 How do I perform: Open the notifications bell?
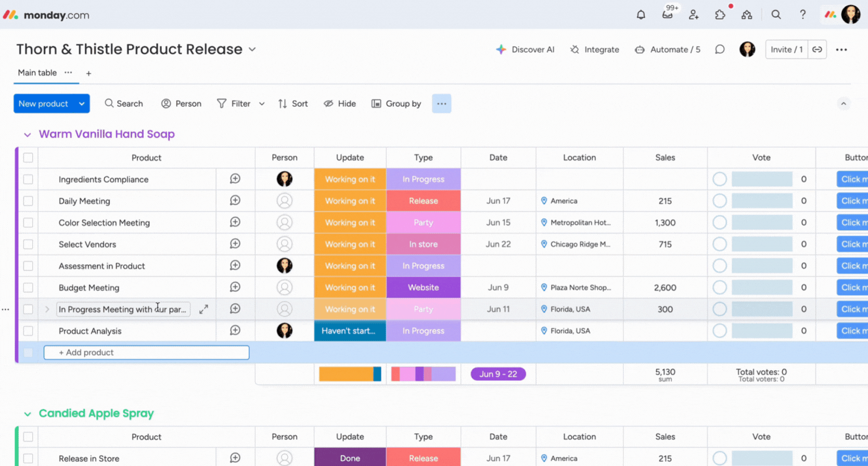click(641, 15)
